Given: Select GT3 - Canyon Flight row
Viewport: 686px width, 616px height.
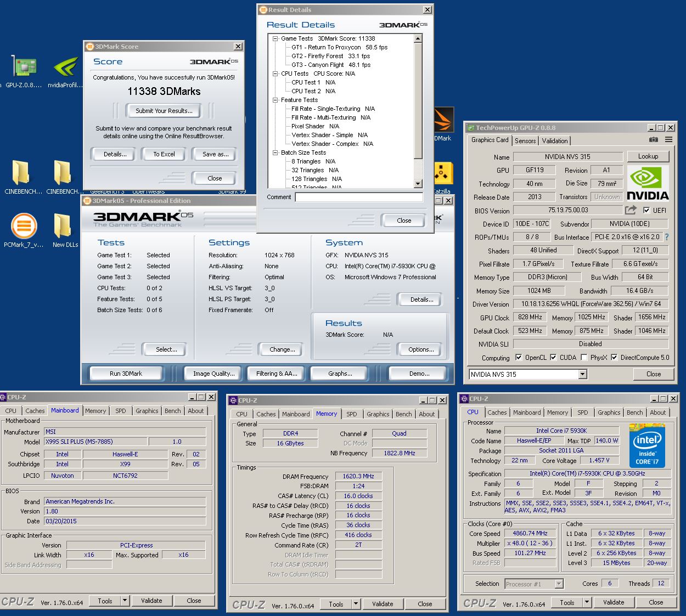Looking at the screenshot, I should click(331, 65).
